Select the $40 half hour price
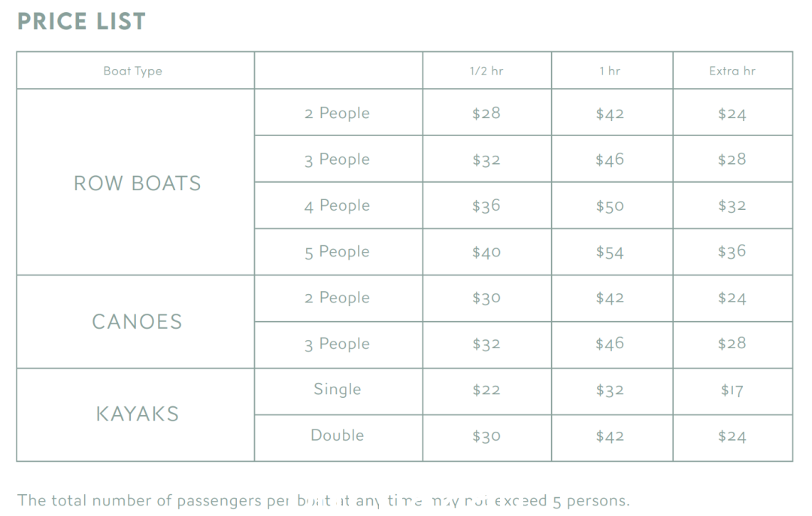This screenshot has width=812, height=516. tap(486, 252)
